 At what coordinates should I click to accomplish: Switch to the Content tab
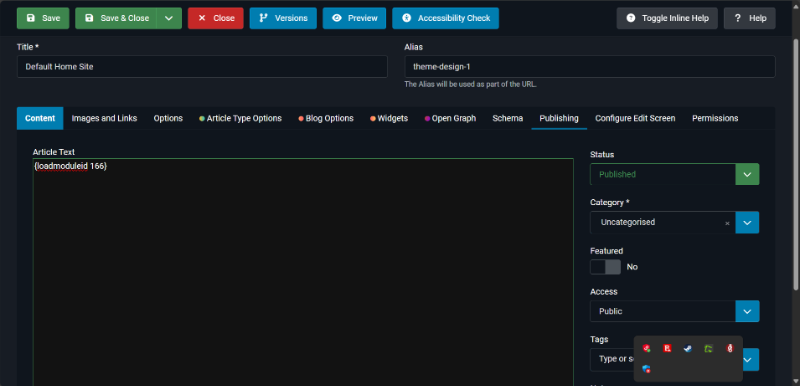(x=40, y=118)
